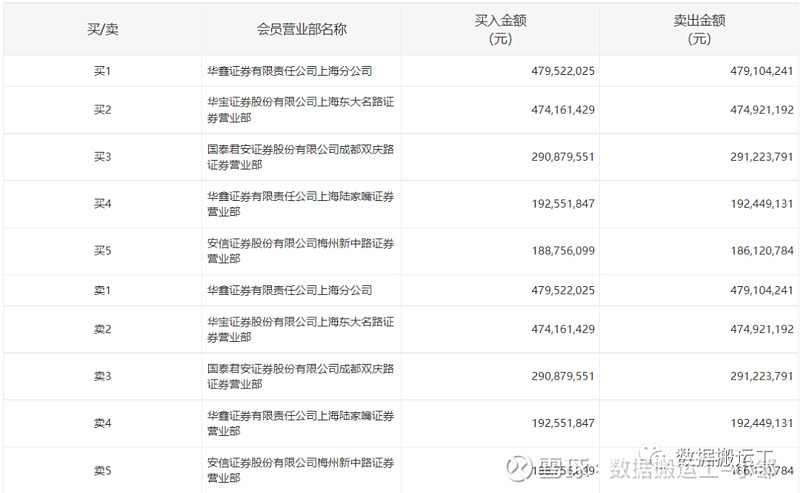Viewport: 800px width, 493px height.
Task: Click the 会员营业部名称 column header
Action: click(x=302, y=30)
